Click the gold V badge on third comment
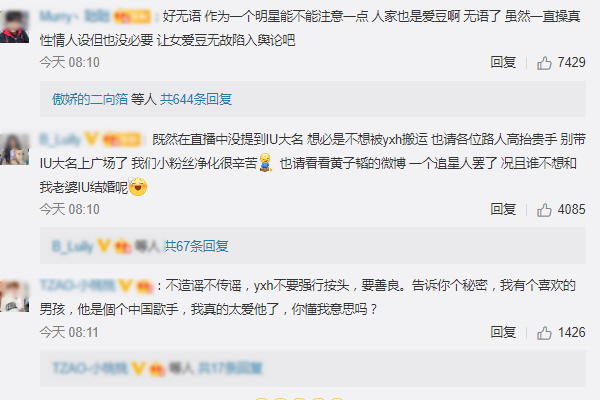Viewport: 600px width, 400px height. click(x=125, y=286)
